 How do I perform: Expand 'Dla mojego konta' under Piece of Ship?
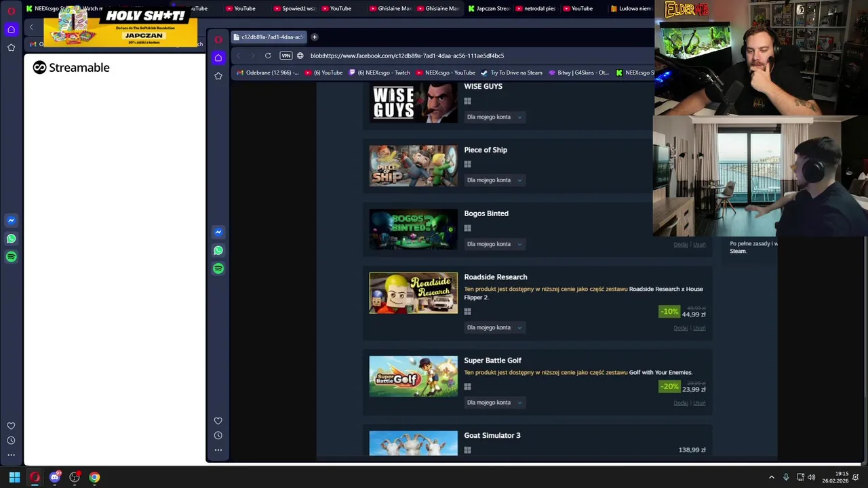[494, 180]
